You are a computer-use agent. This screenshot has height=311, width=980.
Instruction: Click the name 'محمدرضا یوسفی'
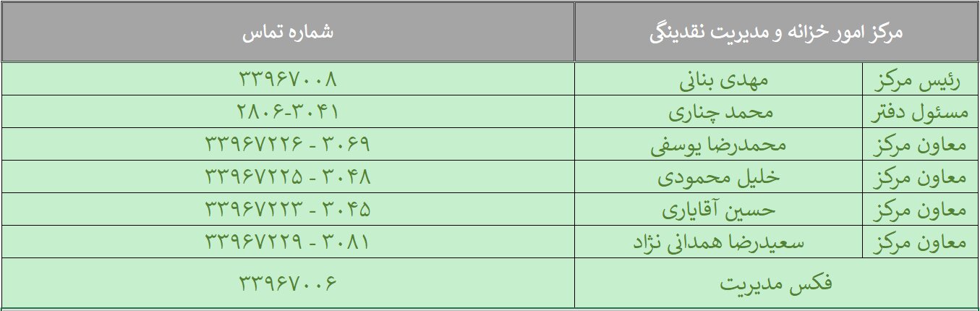[719, 145]
